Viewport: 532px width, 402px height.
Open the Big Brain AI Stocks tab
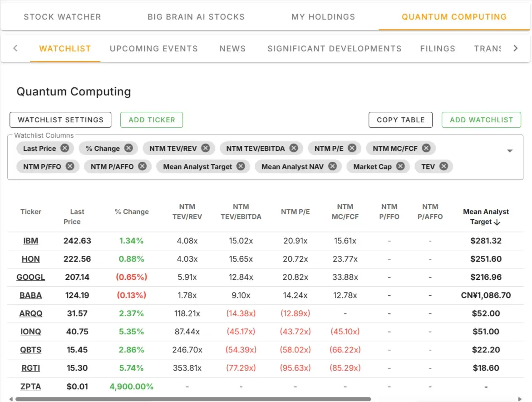pos(196,17)
